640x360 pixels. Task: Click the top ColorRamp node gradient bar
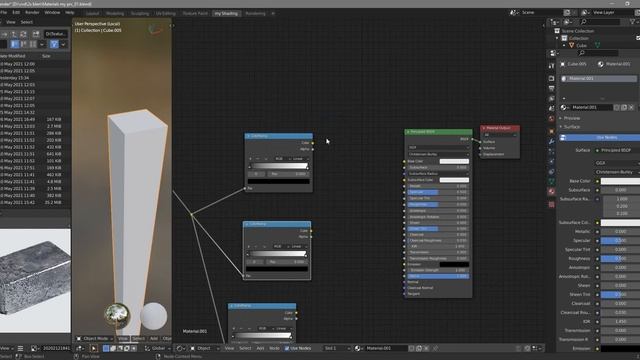[x=279, y=166]
